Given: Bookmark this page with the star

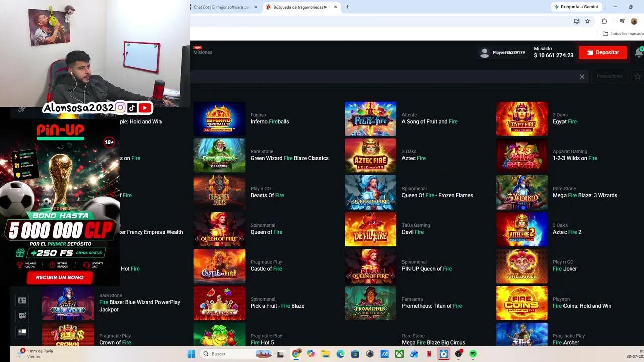Looking at the screenshot, I should (587, 21).
